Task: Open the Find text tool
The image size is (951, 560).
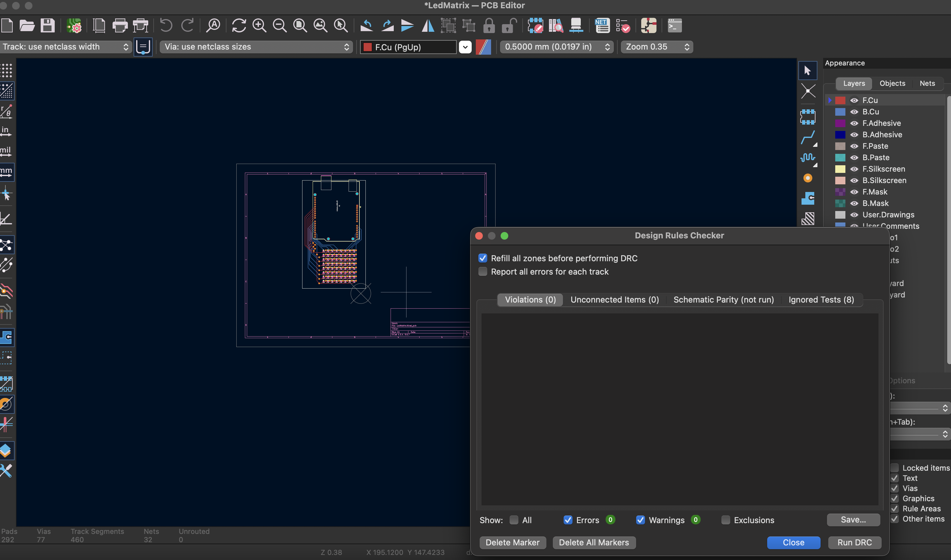Action: [213, 26]
